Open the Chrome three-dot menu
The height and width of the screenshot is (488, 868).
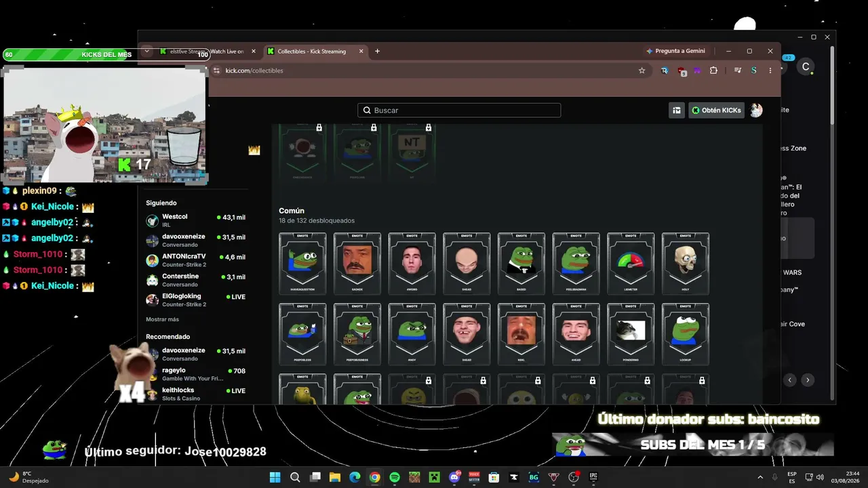tap(770, 70)
